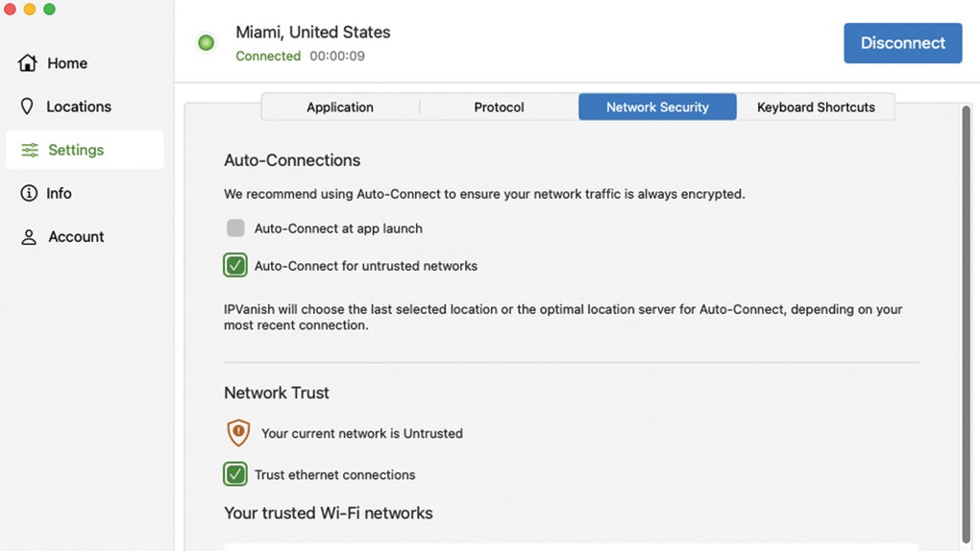Click the Miami, United States location title
The image size is (980, 551).
tap(313, 33)
